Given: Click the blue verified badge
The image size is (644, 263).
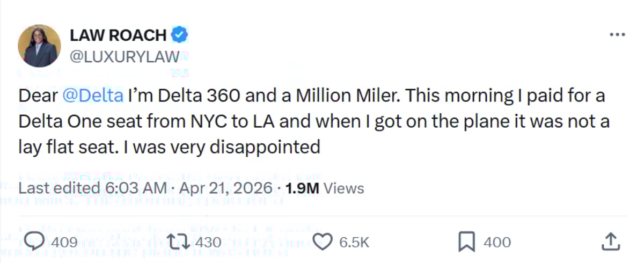Looking at the screenshot, I should [180, 35].
